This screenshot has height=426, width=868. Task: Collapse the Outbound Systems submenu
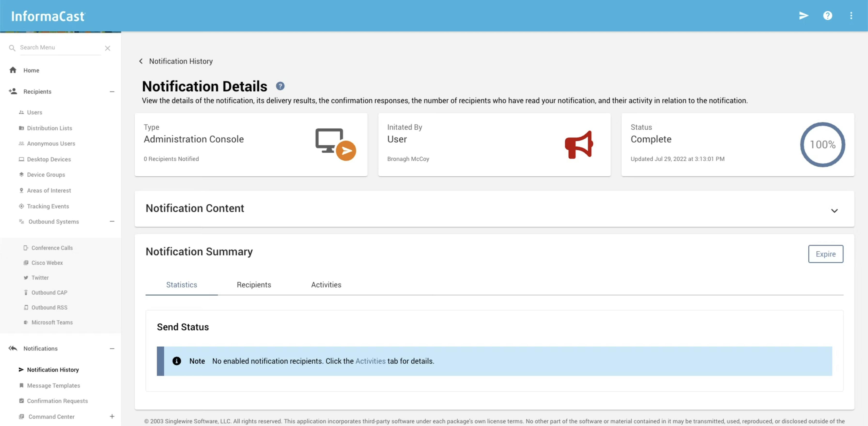click(112, 221)
